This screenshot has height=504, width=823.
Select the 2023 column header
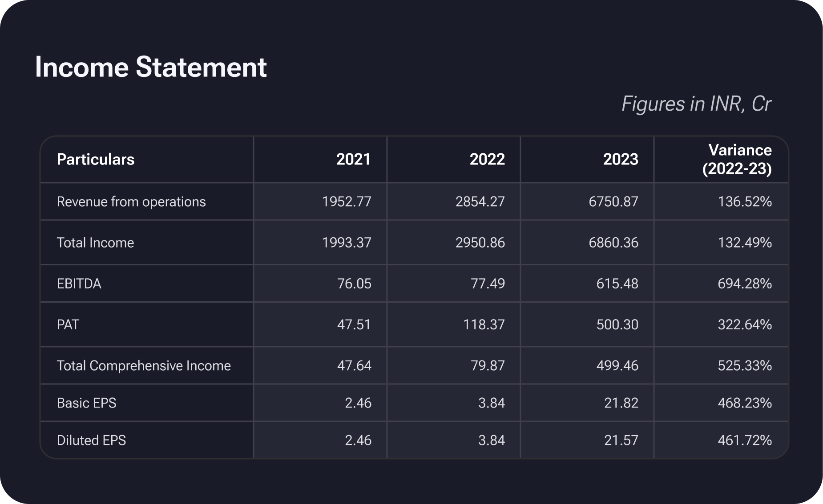point(620,160)
